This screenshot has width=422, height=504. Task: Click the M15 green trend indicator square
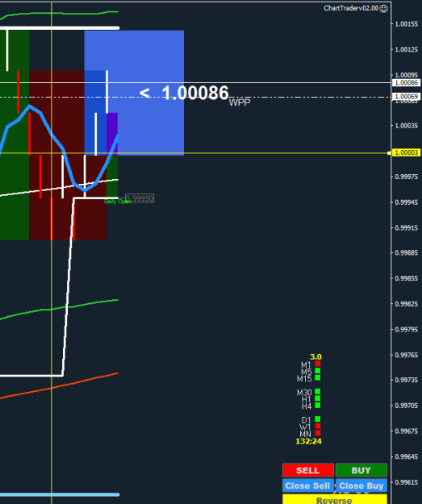pyautogui.click(x=318, y=377)
